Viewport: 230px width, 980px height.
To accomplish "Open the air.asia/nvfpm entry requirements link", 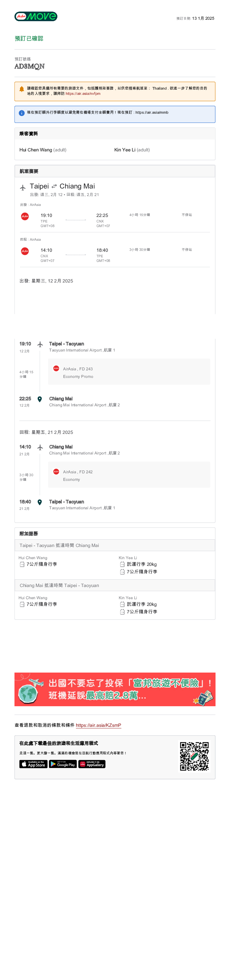I will point(83,94).
